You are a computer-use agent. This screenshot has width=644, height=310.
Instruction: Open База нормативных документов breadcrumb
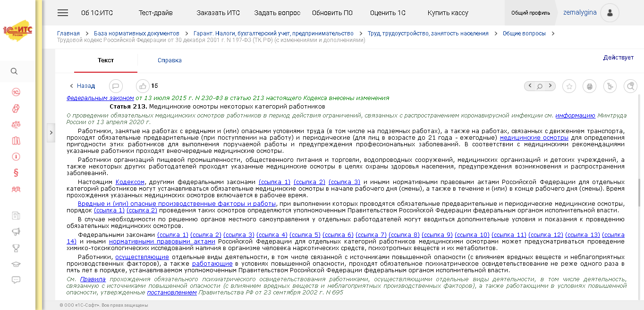[x=136, y=34]
